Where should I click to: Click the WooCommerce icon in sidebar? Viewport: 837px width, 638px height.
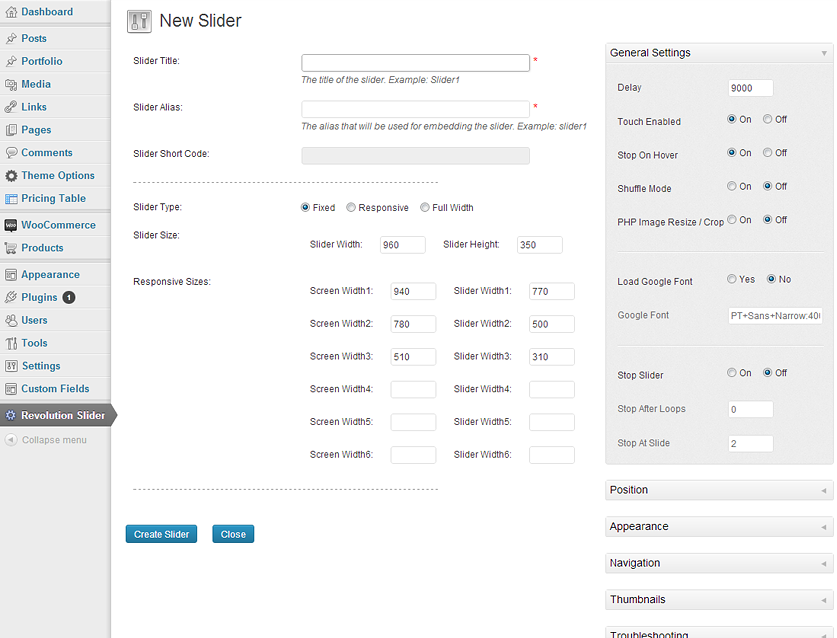(11, 225)
